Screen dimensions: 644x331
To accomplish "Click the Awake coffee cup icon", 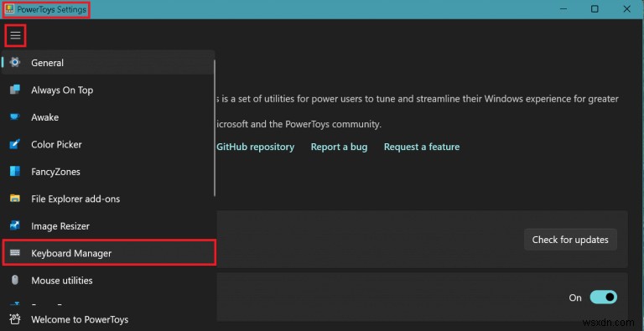I will [15, 117].
